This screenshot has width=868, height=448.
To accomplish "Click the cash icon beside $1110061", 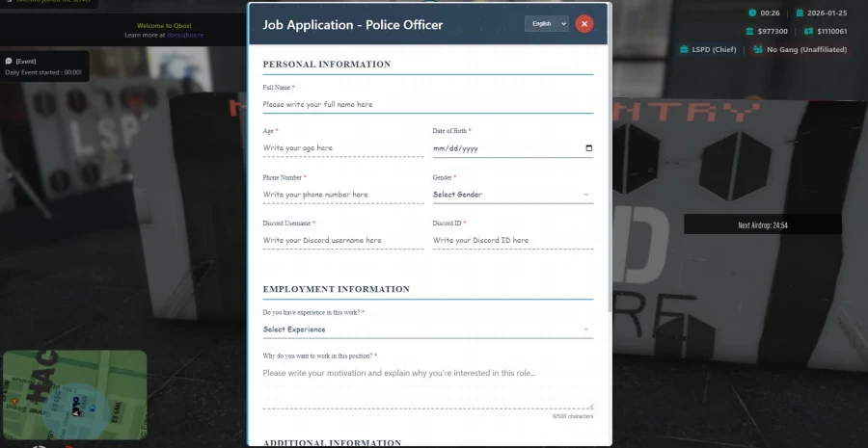I will pyautogui.click(x=809, y=32).
